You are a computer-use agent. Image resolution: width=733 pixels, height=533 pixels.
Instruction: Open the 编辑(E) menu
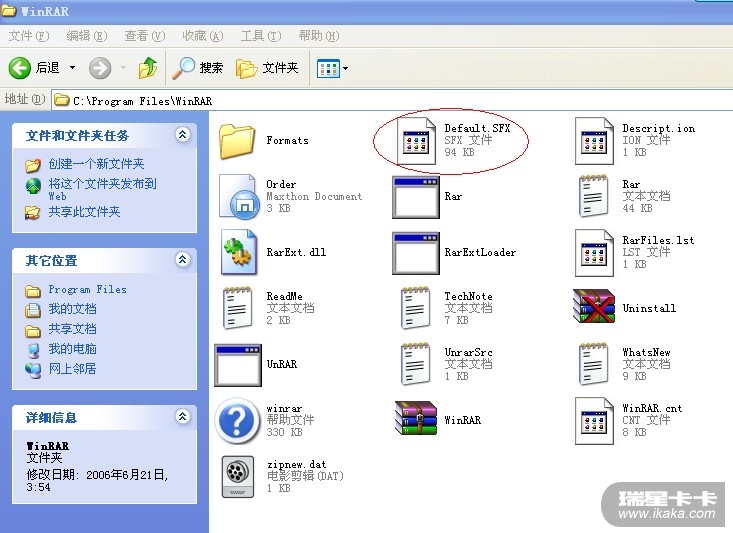click(x=86, y=36)
